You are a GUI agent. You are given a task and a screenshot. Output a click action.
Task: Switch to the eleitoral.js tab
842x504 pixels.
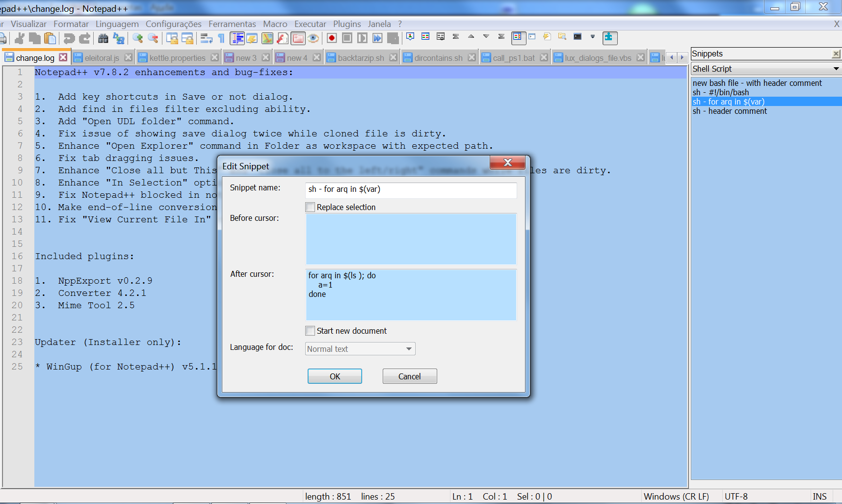(102, 58)
